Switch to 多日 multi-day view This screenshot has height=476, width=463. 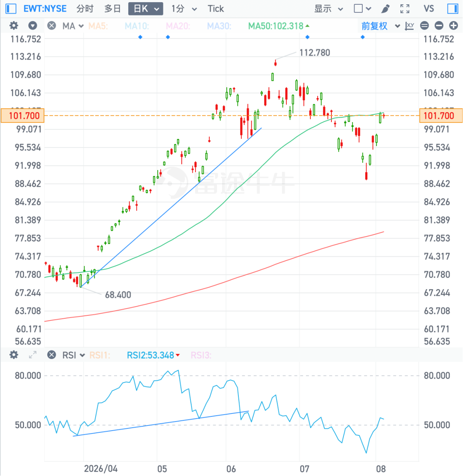112,9
